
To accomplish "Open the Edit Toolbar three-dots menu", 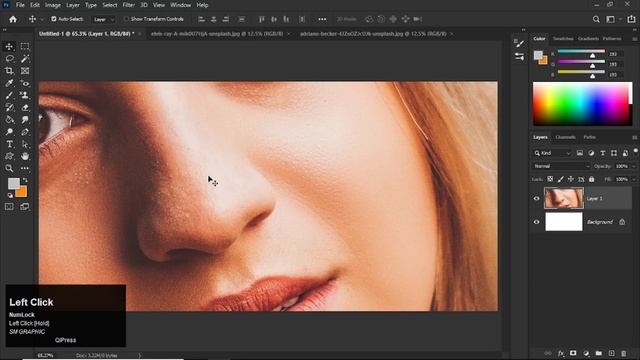I will point(25,168).
